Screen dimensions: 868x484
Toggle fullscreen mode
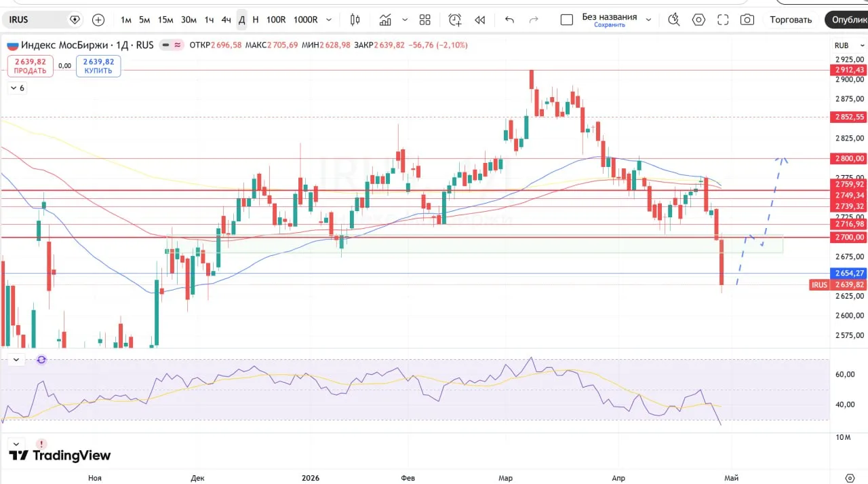(723, 20)
